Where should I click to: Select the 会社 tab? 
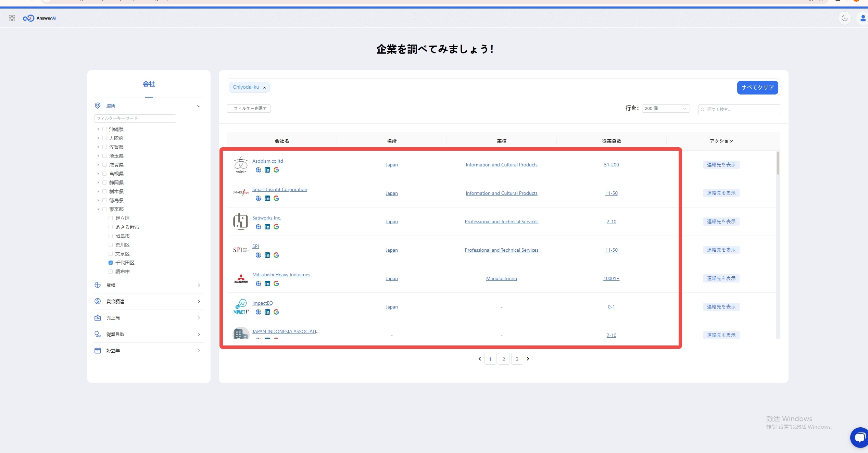(x=149, y=84)
